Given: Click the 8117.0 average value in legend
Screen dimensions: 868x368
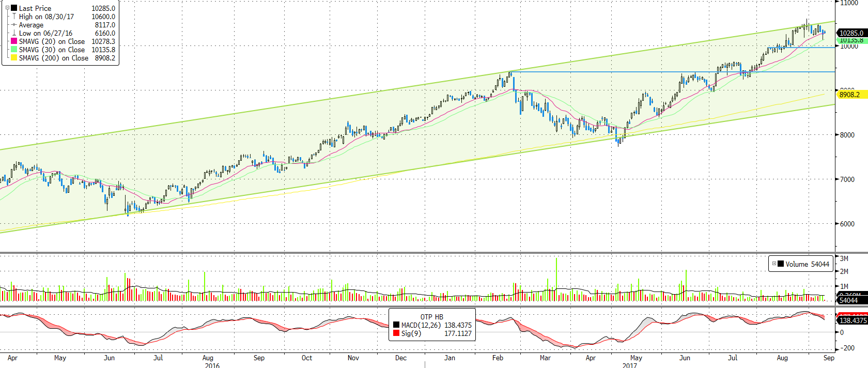Looking at the screenshot, I should pos(105,25).
